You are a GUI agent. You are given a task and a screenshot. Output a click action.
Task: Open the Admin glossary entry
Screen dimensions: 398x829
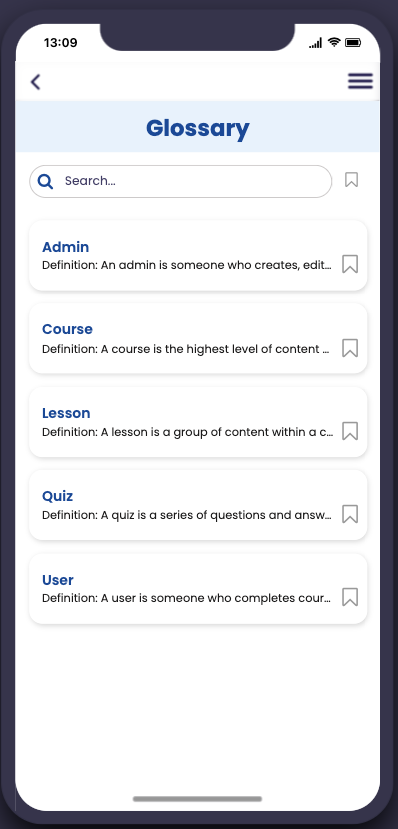click(x=198, y=255)
